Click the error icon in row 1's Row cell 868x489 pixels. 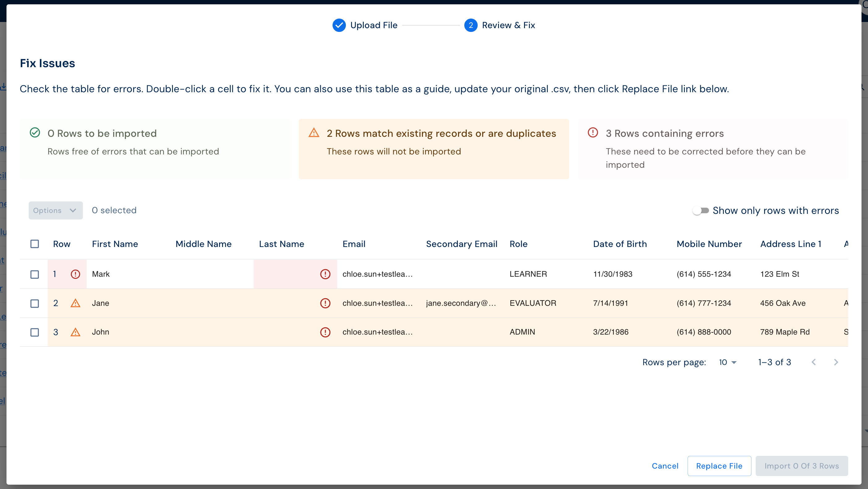(75, 274)
